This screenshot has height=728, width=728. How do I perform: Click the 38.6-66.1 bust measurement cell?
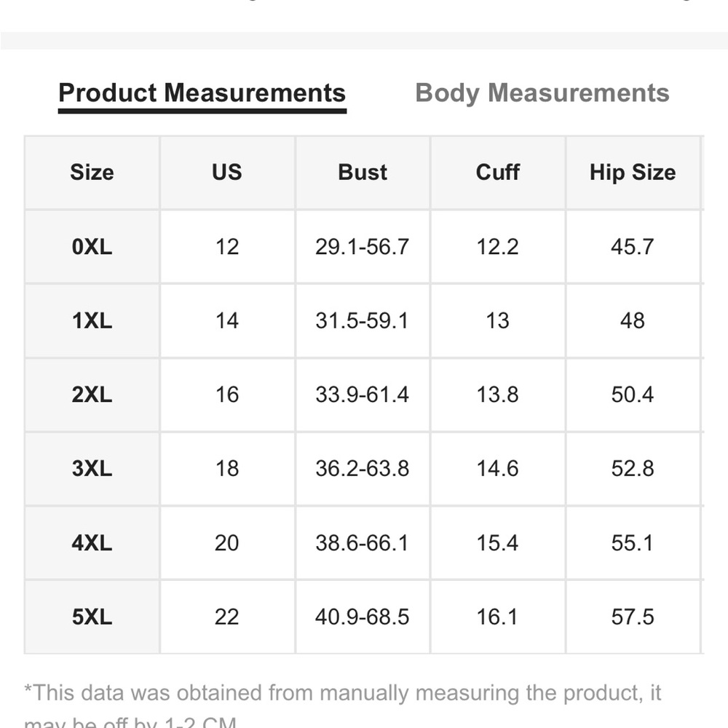coord(362,543)
